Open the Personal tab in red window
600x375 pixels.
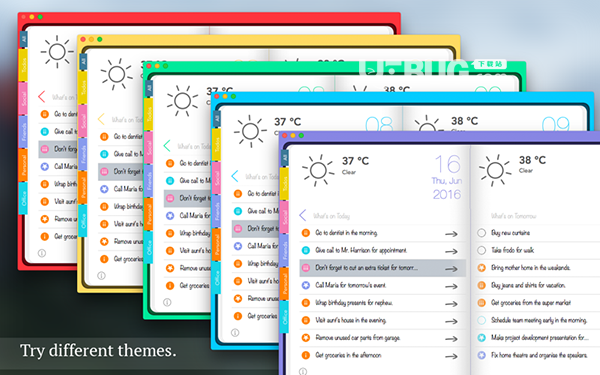(23, 165)
